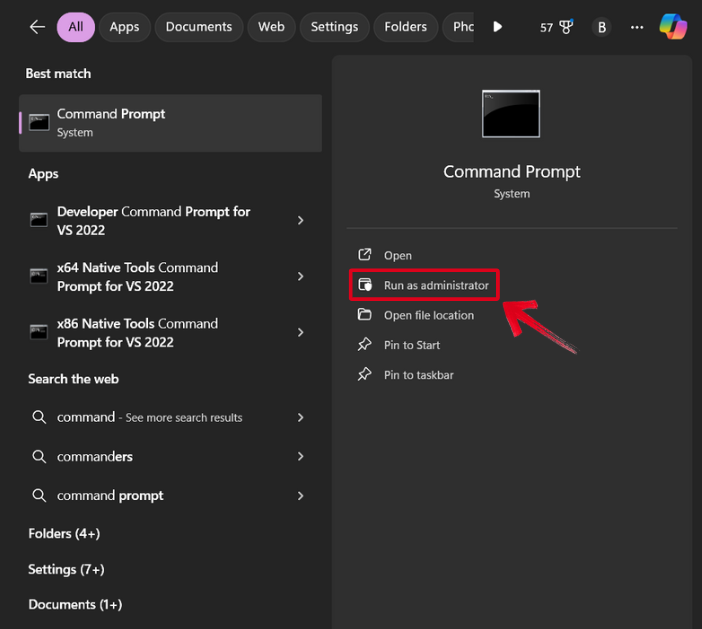Pin Command Prompt to taskbar

418,375
